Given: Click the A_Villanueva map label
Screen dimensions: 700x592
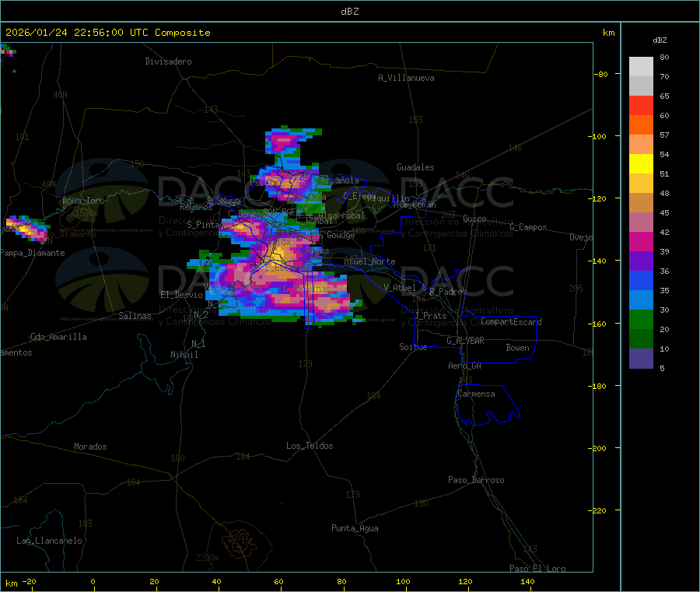Looking at the screenshot, I should click(x=406, y=78).
